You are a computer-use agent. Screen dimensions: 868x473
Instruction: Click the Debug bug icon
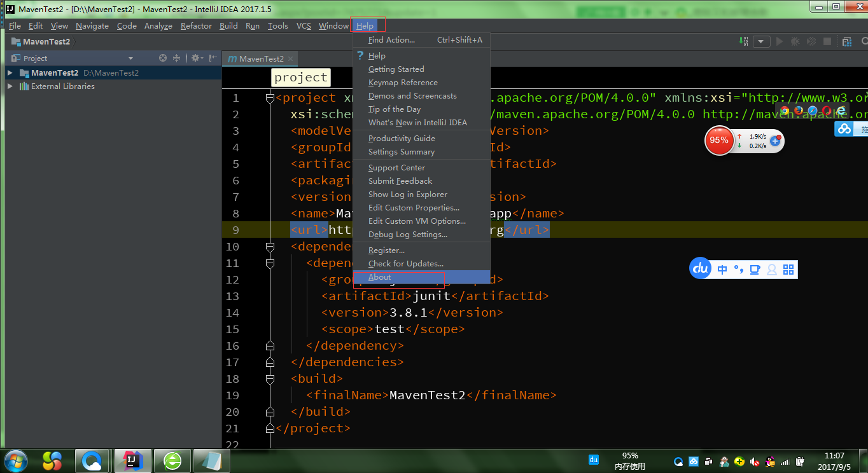pos(795,41)
